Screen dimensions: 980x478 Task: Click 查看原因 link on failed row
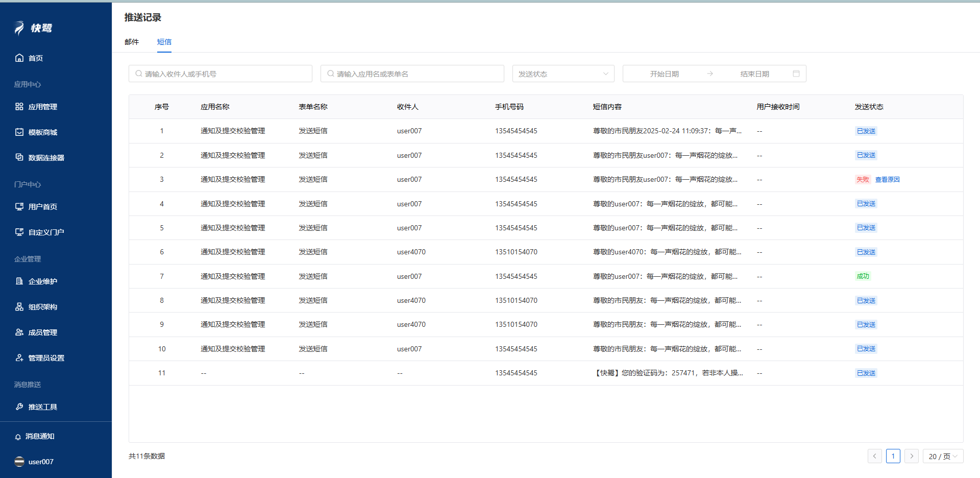[x=887, y=180]
